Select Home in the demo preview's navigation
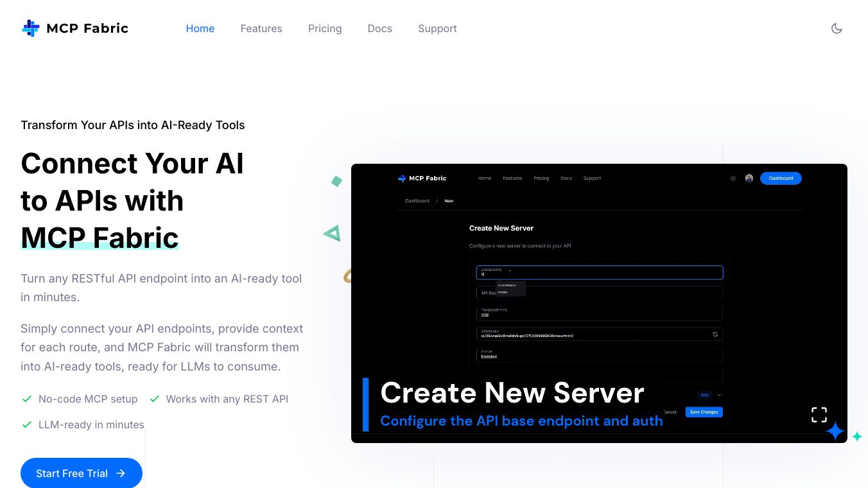 click(485, 179)
